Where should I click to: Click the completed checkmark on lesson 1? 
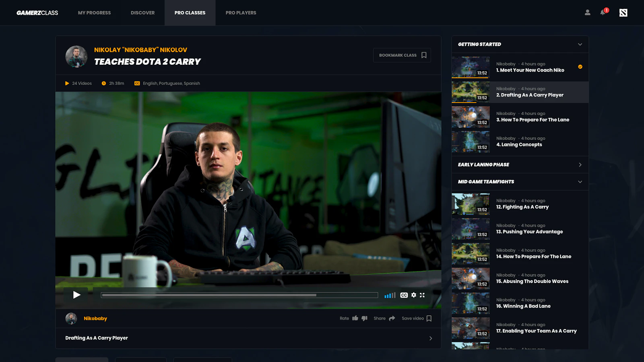coord(580,67)
